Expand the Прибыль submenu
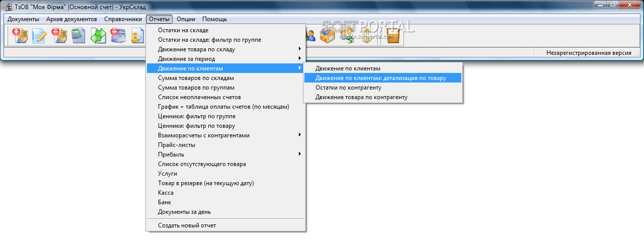 point(226,154)
